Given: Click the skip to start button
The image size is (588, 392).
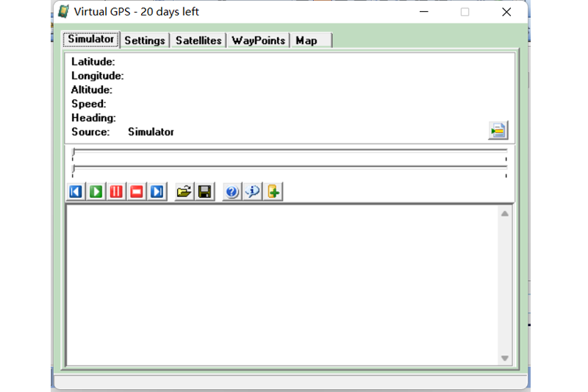Looking at the screenshot, I should coord(76,192).
